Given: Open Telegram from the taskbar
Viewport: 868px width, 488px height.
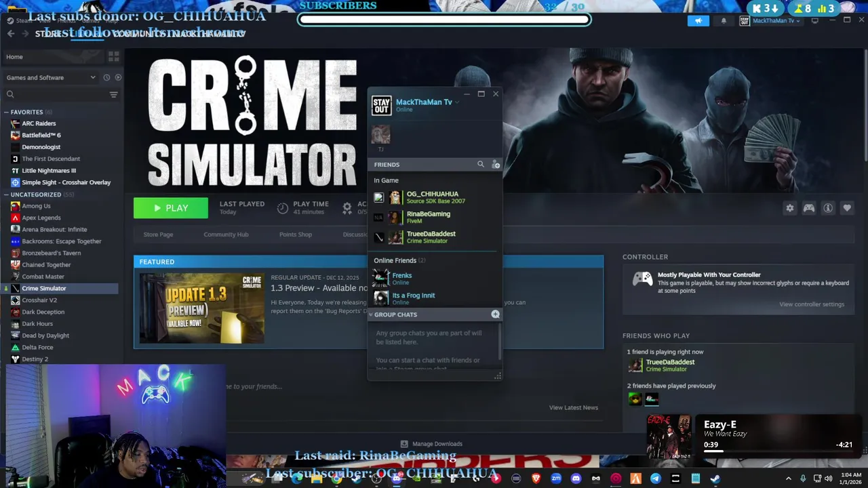Looking at the screenshot, I should coord(655,479).
